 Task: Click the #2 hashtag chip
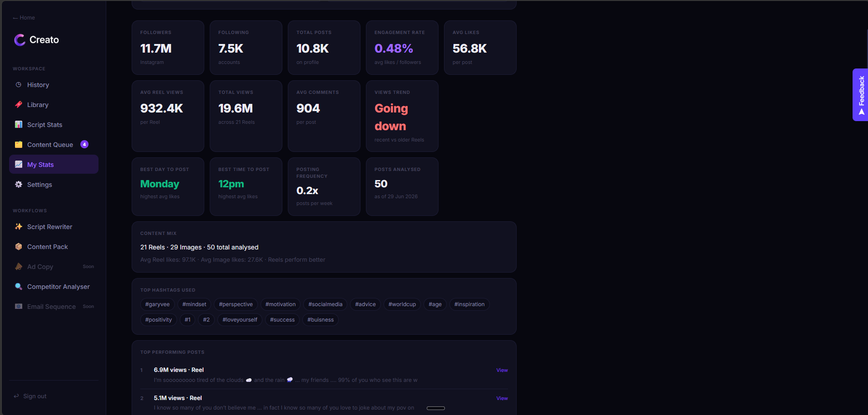click(x=207, y=320)
